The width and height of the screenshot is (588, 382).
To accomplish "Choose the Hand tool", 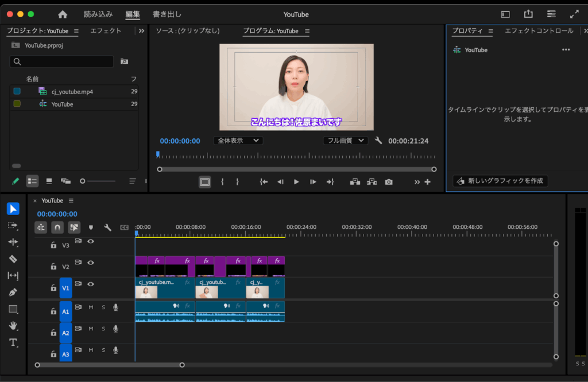I will [13, 325].
